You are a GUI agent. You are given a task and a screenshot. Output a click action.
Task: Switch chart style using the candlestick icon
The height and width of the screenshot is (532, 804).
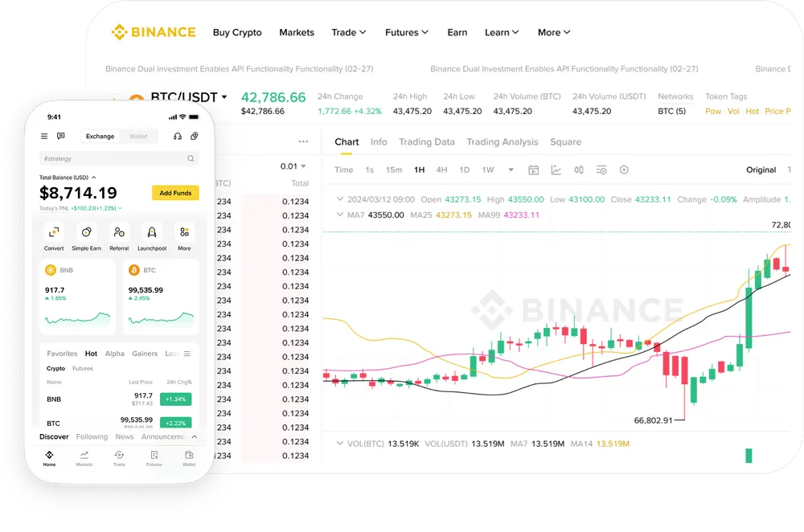pos(579,170)
